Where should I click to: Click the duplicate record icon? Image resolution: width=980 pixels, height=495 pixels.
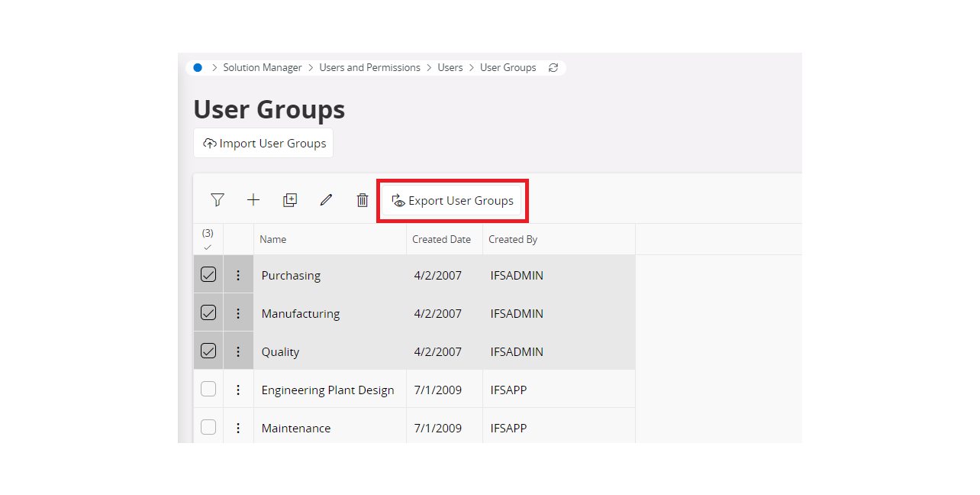(x=290, y=200)
